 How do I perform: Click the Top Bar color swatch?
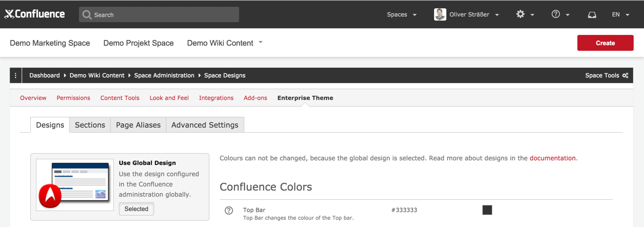click(x=487, y=210)
